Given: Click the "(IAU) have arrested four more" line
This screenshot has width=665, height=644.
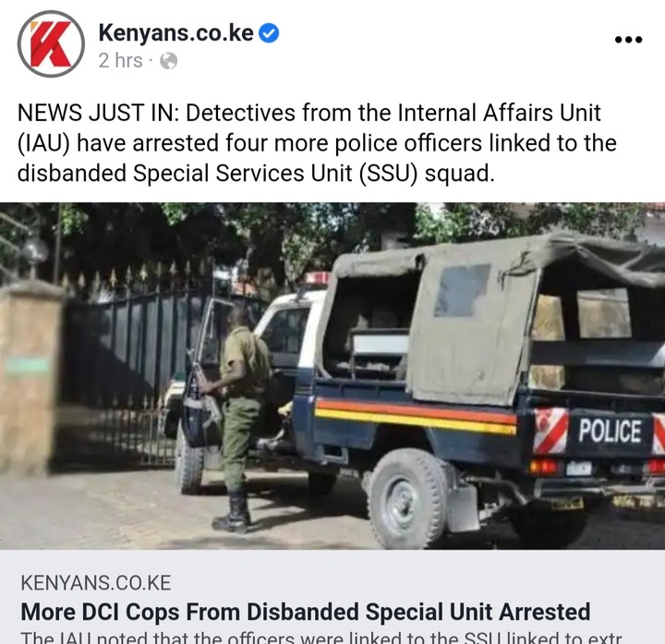Looking at the screenshot, I should [317, 143].
